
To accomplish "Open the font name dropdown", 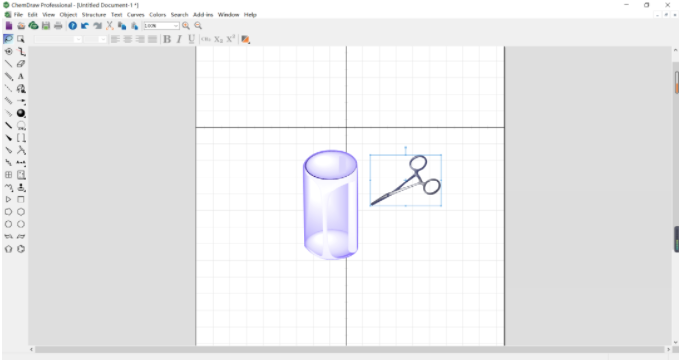I will [x=58, y=39].
